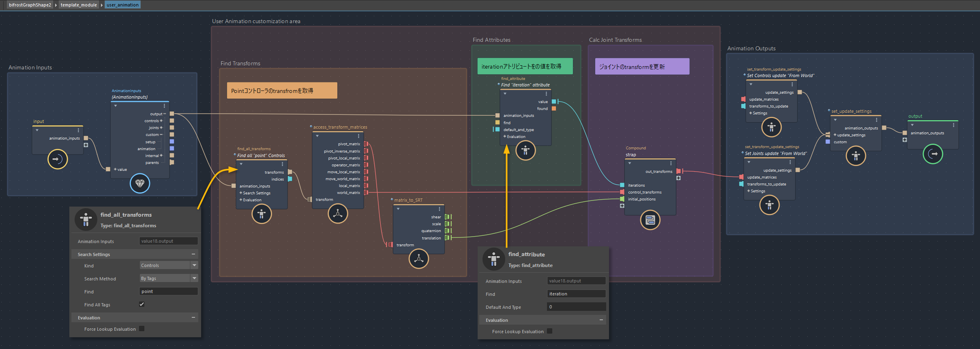Click the Find "iteration" attribute node icon
Screen dimensions: 980x349
(525, 151)
